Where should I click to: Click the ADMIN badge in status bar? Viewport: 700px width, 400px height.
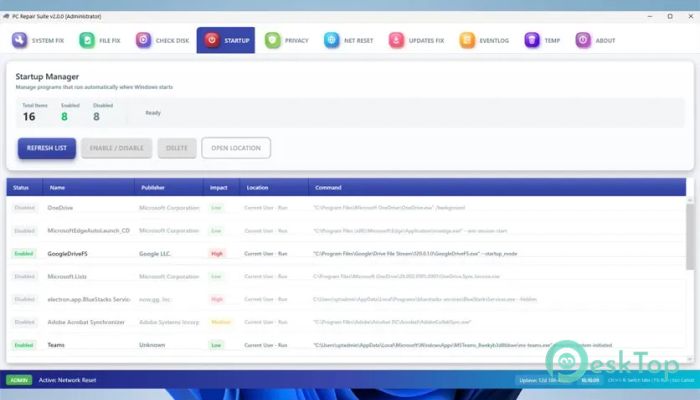(19, 380)
